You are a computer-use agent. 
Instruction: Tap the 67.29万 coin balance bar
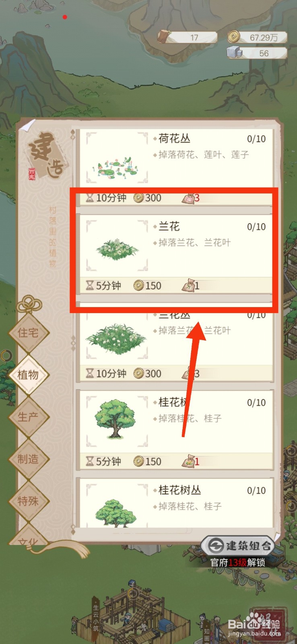pos(258,37)
